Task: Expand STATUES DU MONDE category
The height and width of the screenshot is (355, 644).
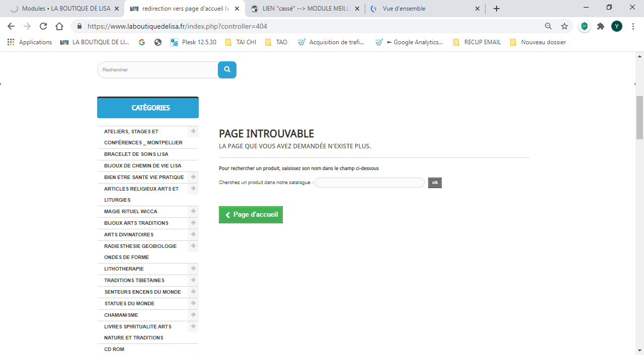Action: pyautogui.click(x=193, y=303)
